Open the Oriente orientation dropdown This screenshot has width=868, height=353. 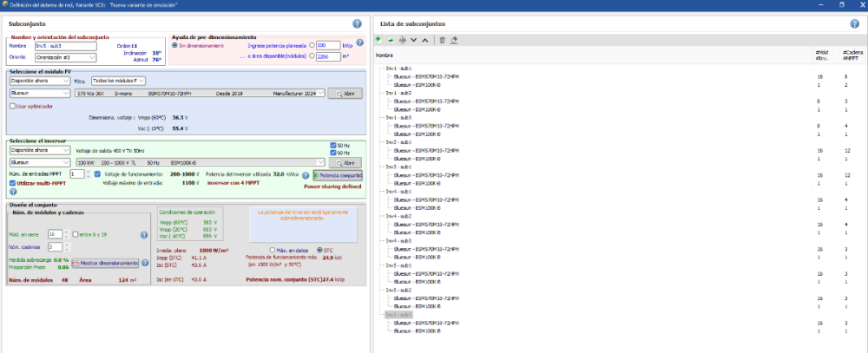pyautogui.click(x=64, y=58)
